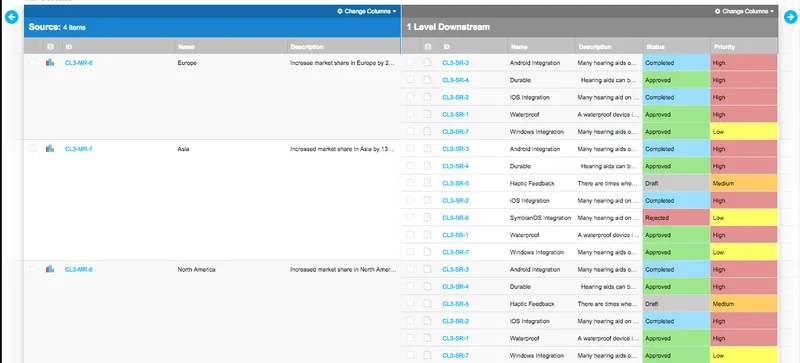Click document icon for Haptic Feedback in North America group

click(x=427, y=304)
